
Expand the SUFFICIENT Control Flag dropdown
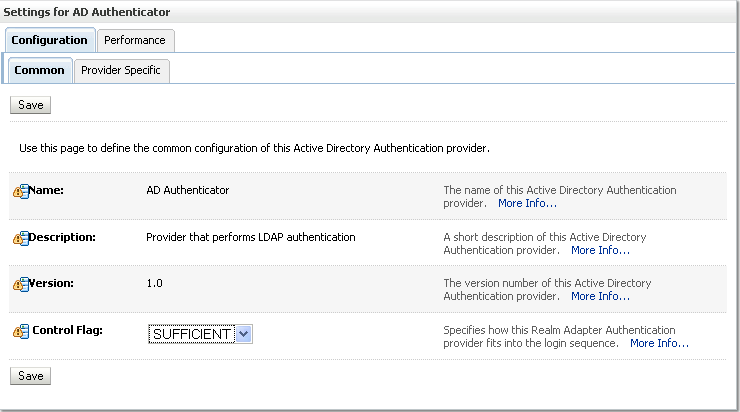coord(244,334)
